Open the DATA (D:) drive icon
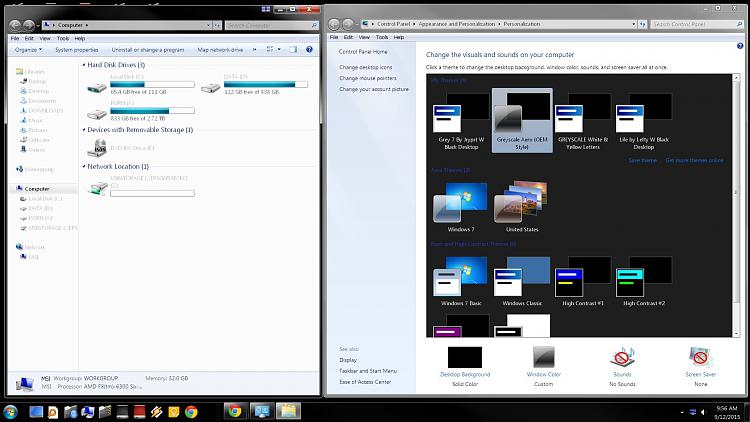Viewport: 750px width, 422px height. tap(210, 88)
